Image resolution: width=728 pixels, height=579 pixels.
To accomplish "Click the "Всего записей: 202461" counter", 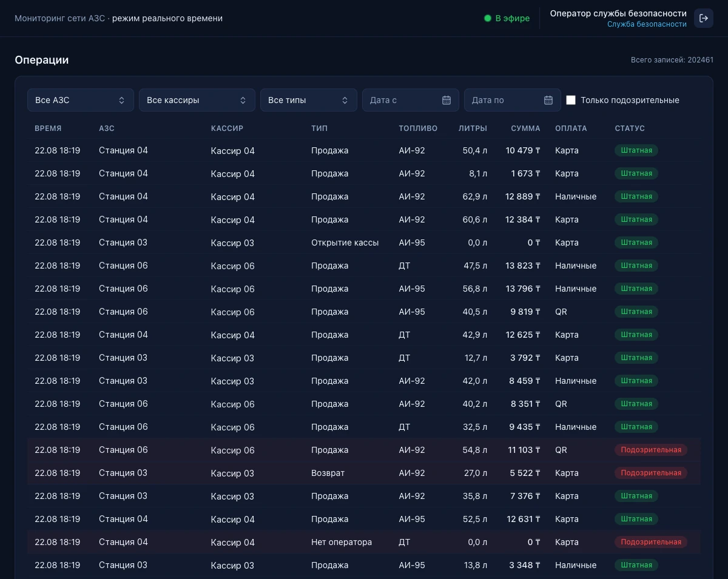I will (x=672, y=60).
